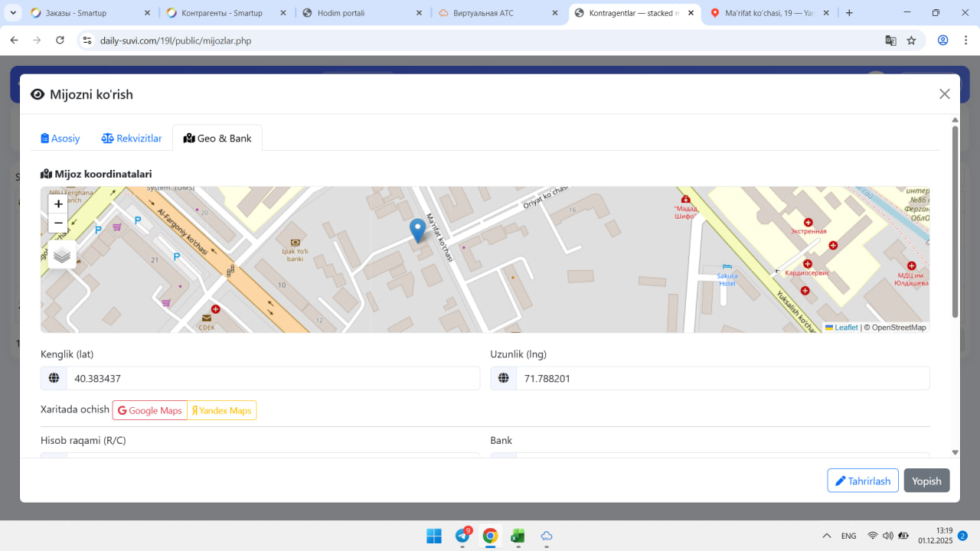
Task: Zoom in on the map
Action: [x=58, y=204]
